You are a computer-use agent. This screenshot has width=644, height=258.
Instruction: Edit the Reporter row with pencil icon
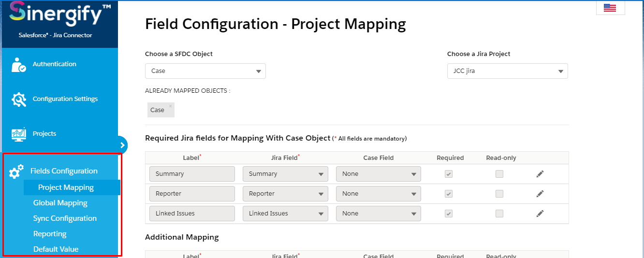(x=540, y=194)
